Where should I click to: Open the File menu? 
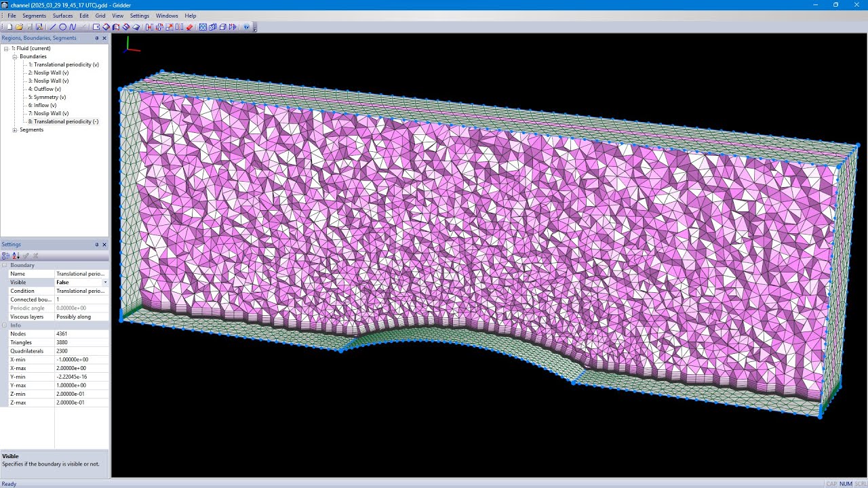12,16
